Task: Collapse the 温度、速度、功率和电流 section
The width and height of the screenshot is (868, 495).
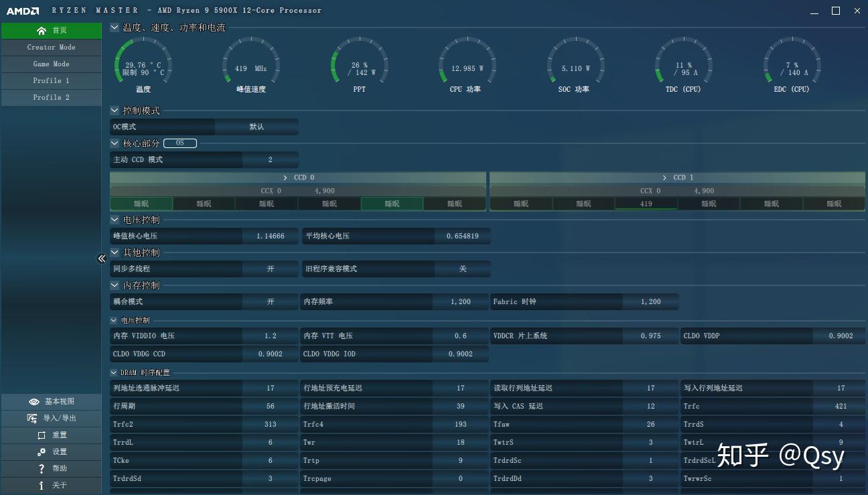Action: click(x=115, y=27)
